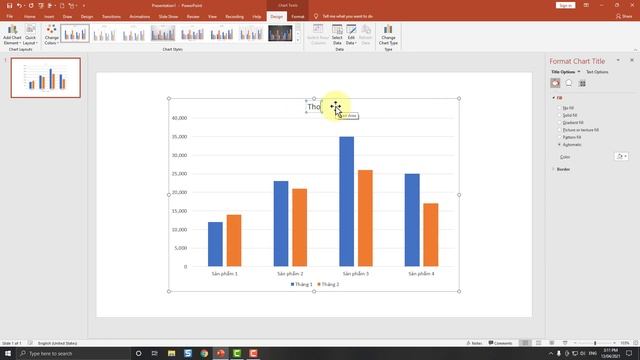Click the Save icon in quick access toolbar

tap(9, 6)
